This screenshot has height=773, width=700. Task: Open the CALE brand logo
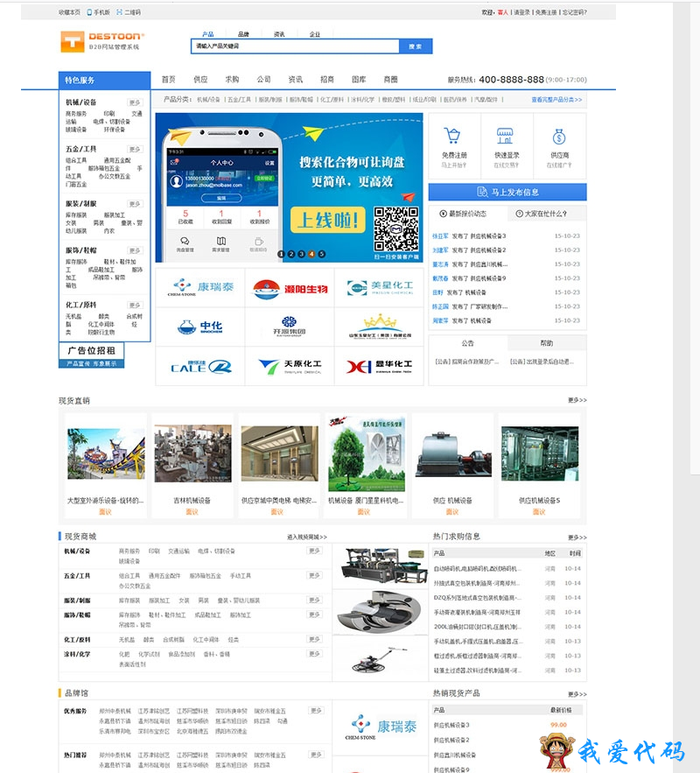click(x=200, y=366)
